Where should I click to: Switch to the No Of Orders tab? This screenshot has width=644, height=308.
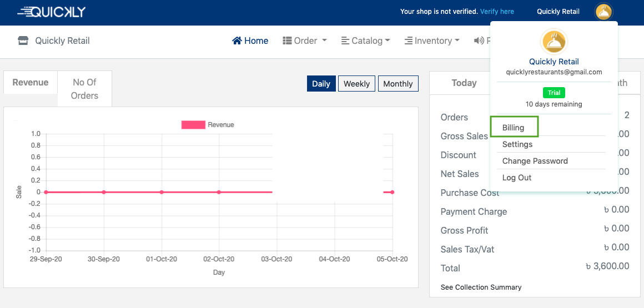click(84, 89)
